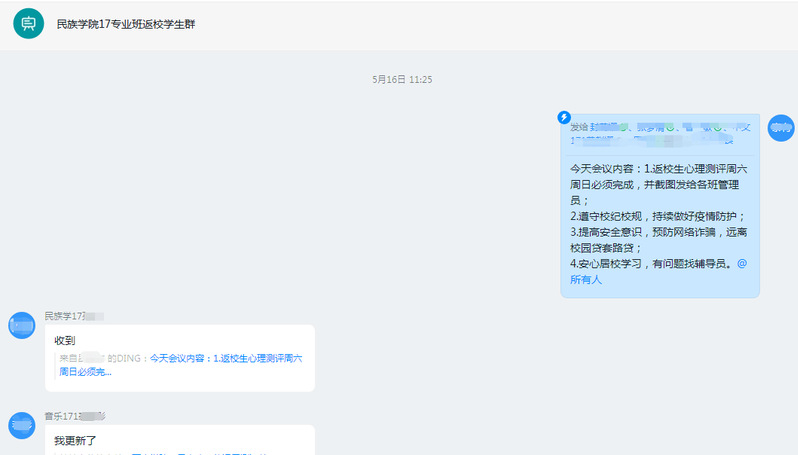The width and height of the screenshot is (798, 455).
Task: Click avatar of the 音乐171 member
Action: click(22, 425)
